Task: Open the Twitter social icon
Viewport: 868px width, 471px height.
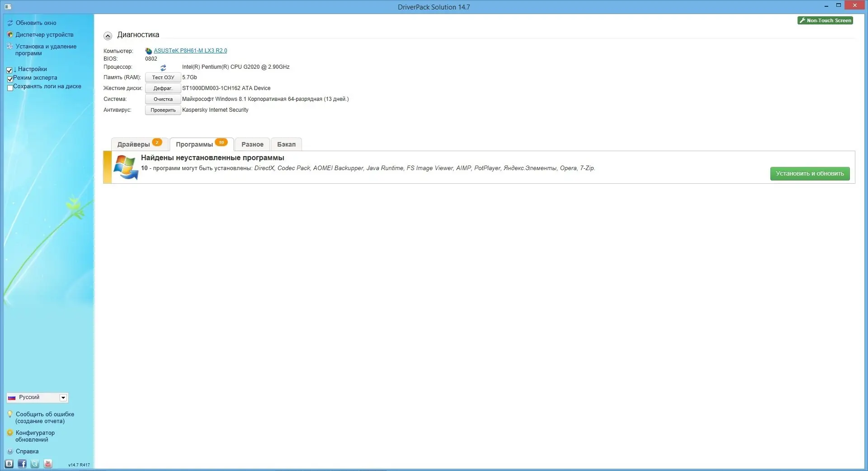Action: (35, 464)
